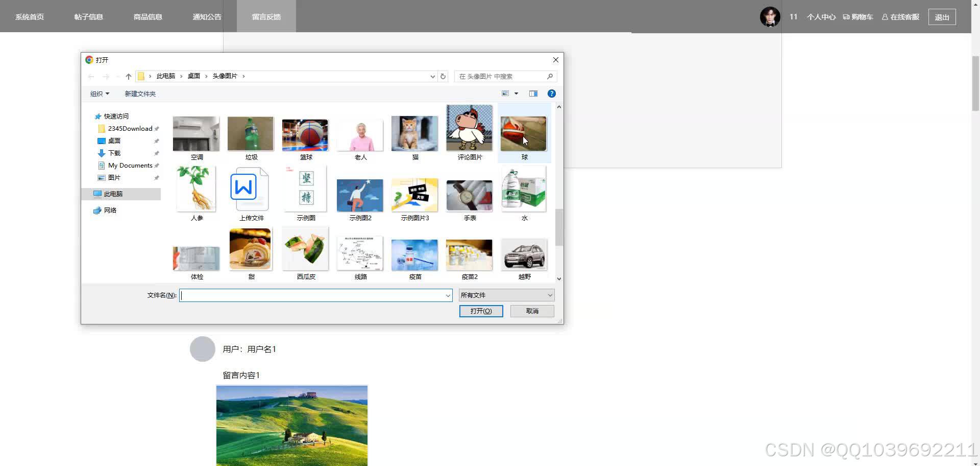Select the 篮球 basketball image file
This screenshot has width=980, height=466.
305,135
